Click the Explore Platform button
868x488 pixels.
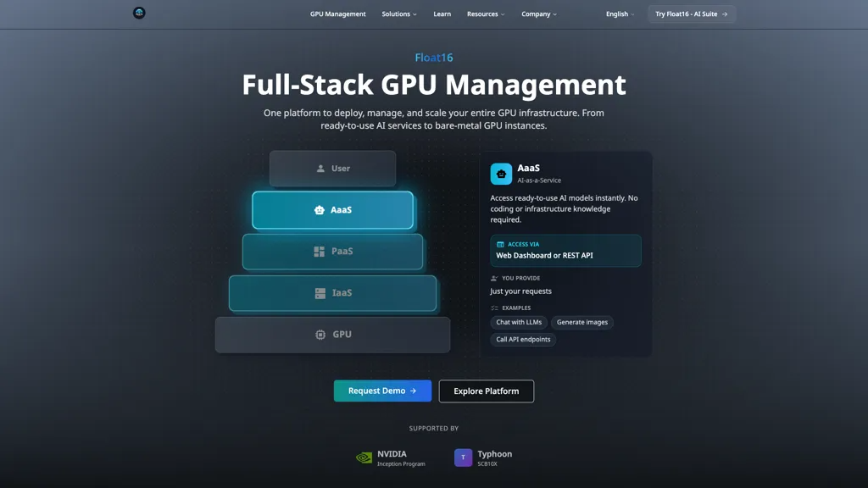point(486,391)
